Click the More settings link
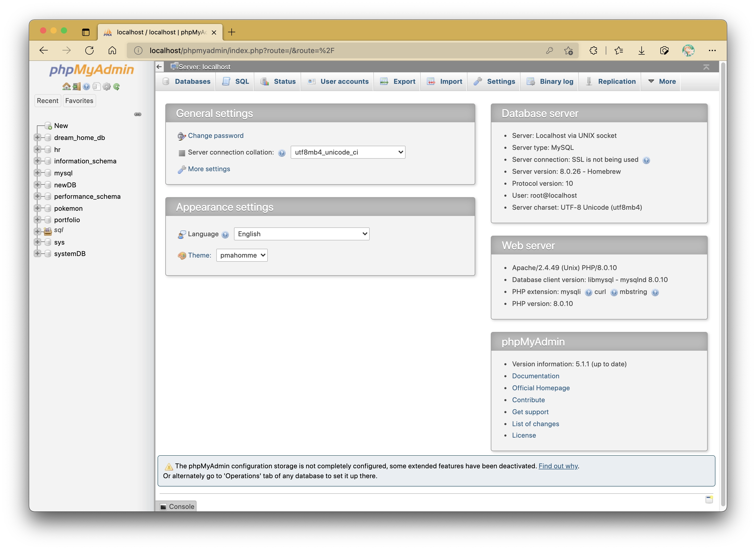 209,169
